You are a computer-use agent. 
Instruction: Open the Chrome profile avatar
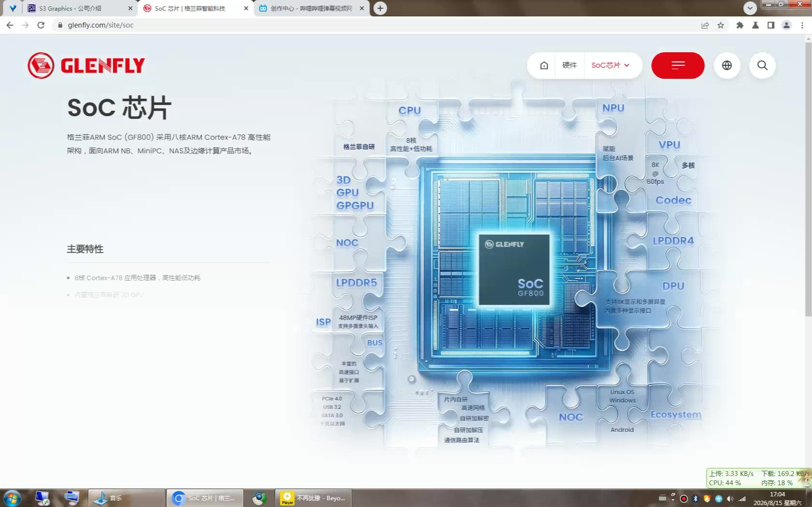tap(786, 25)
